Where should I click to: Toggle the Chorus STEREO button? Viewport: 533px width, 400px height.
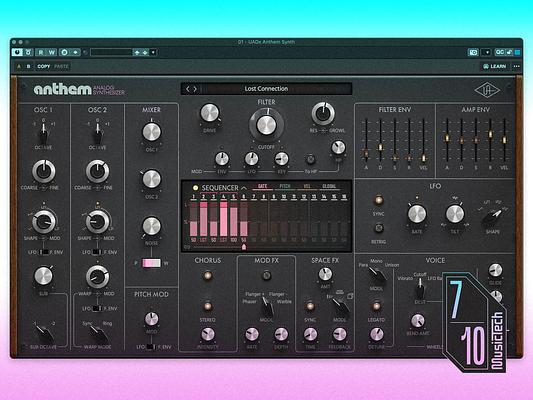click(207, 306)
